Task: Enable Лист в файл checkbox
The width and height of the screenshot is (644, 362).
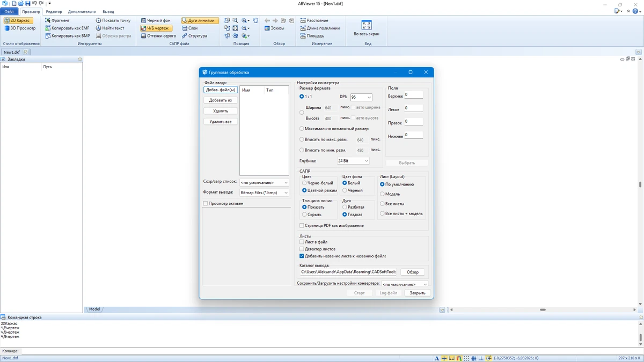Action: click(x=313, y=242)
